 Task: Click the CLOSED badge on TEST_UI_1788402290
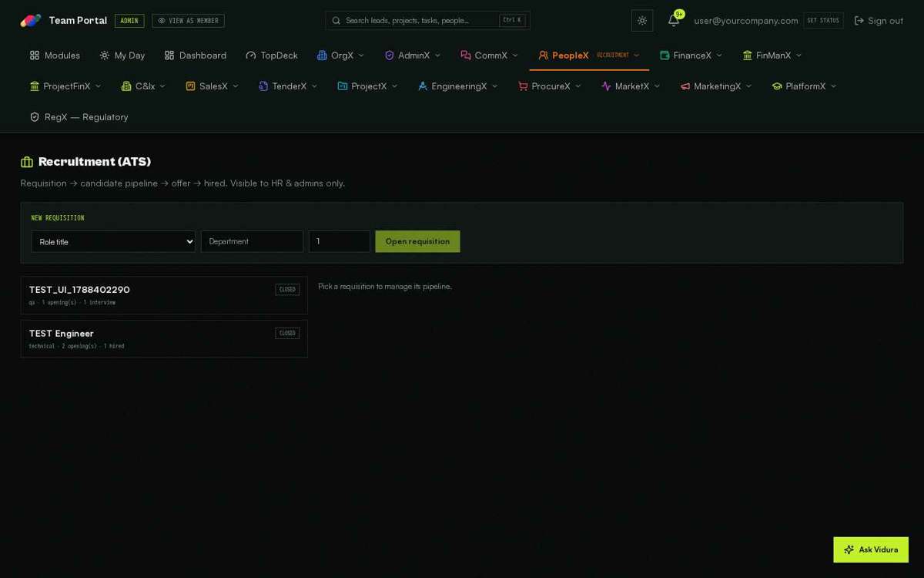coord(287,290)
